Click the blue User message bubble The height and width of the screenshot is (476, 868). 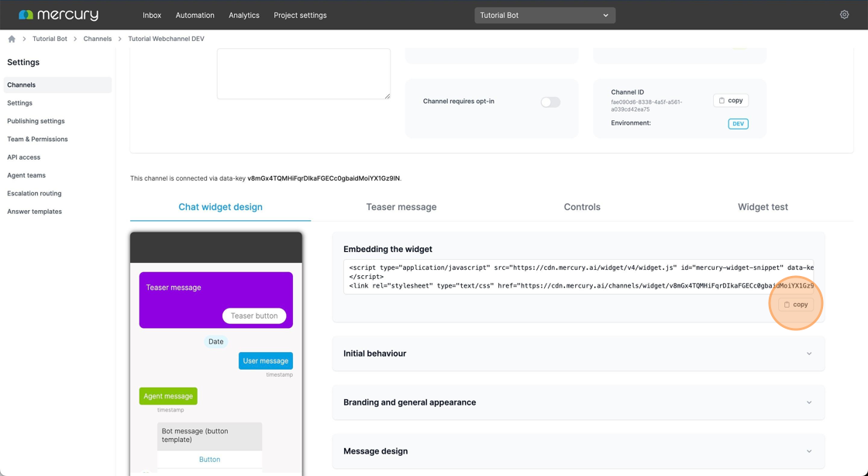266,360
